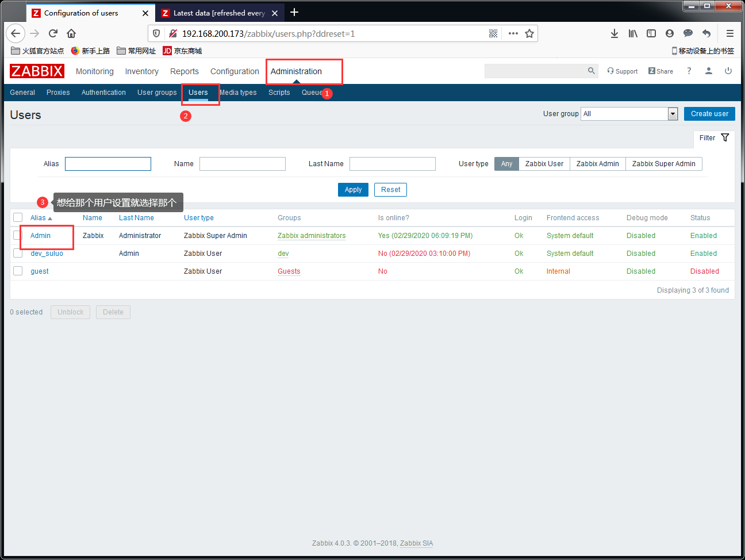Select Zabbix Admin type filter

(598, 164)
